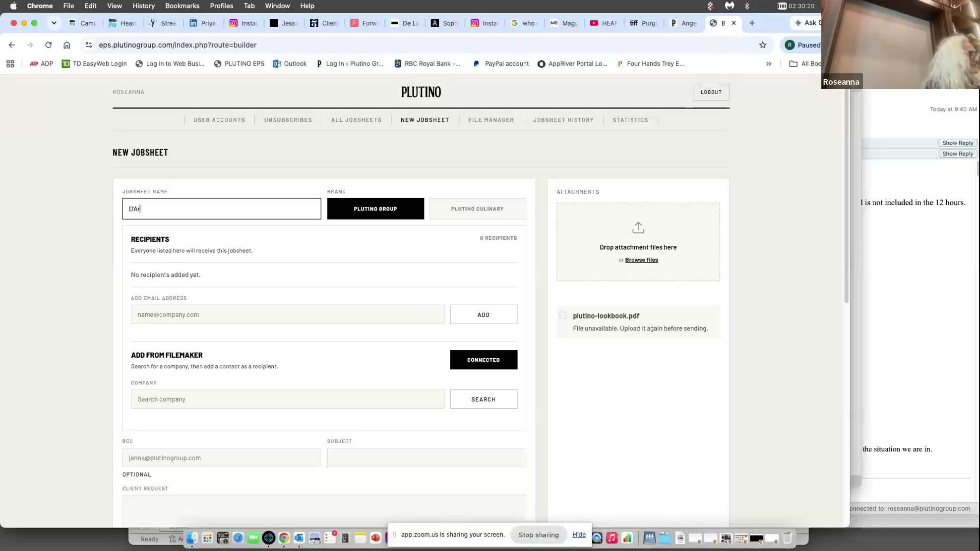
Task: Click into the Search company field
Action: 288,399
